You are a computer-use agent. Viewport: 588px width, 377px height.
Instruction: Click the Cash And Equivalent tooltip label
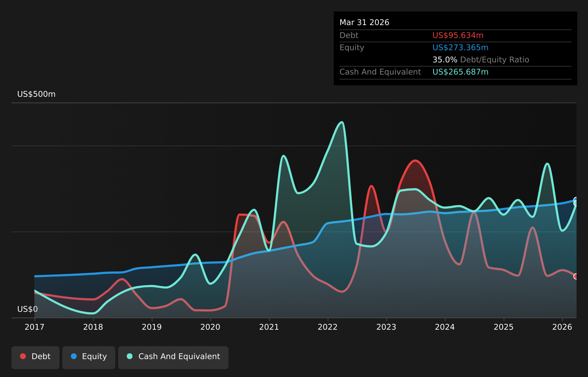(x=380, y=72)
